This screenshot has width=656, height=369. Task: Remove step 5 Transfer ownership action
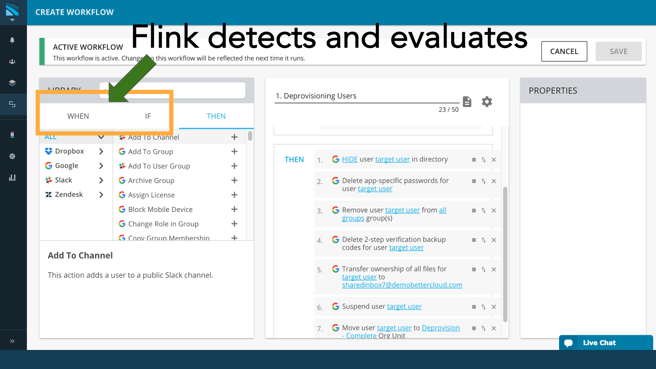coord(494,269)
